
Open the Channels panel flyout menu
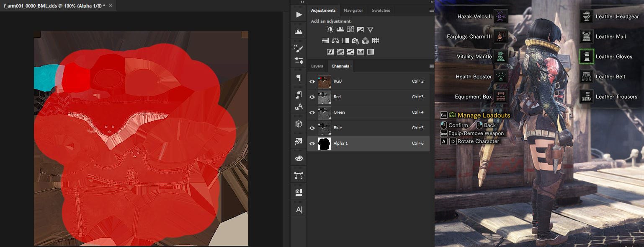tap(431, 66)
